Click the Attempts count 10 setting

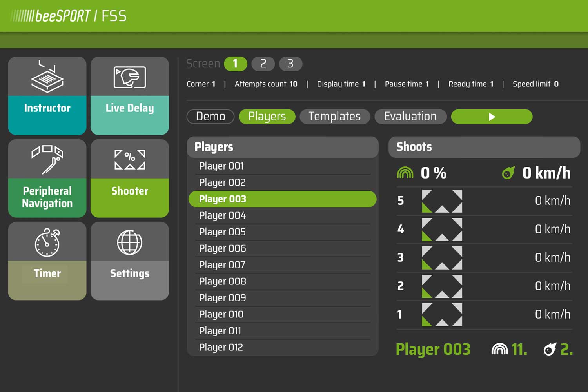[266, 84]
